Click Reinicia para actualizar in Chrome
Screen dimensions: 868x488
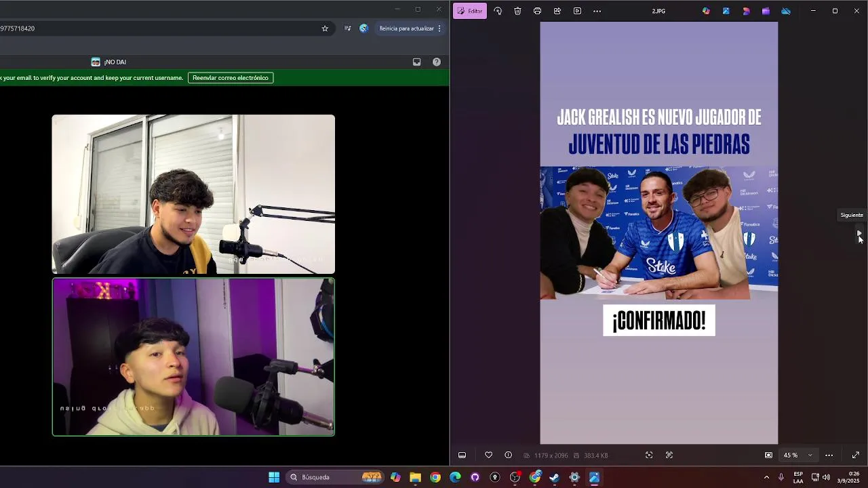(406, 28)
